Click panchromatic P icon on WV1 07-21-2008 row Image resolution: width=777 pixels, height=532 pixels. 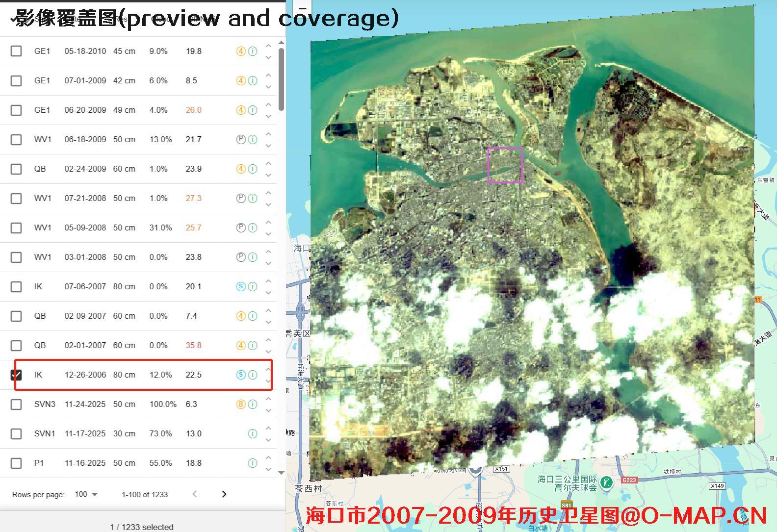click(241, 198)
